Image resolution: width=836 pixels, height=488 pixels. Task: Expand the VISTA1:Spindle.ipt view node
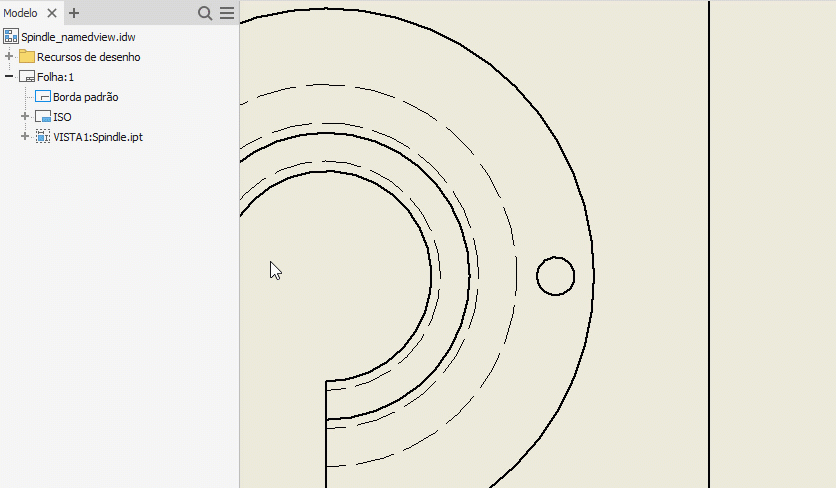[x=25, y=137]
